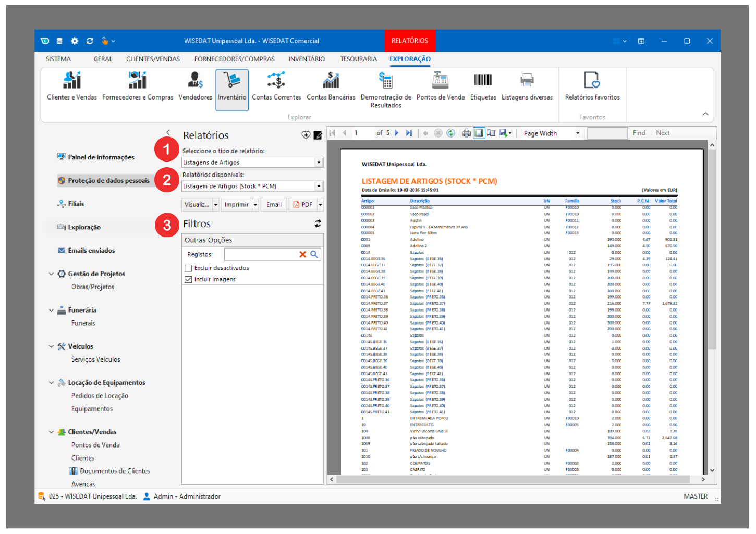Click into the Registos search field
The height and width of the screenshot is (534, 756).
260,255
